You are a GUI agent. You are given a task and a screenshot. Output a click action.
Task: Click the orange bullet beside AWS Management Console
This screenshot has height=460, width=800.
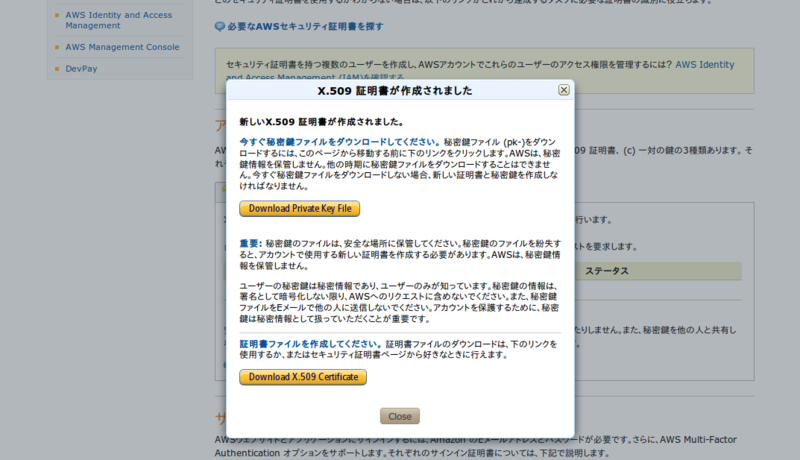point(57,47)
